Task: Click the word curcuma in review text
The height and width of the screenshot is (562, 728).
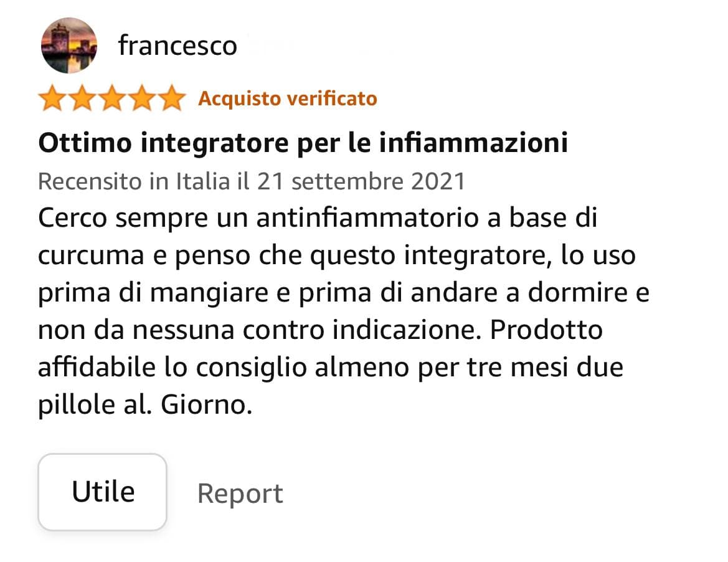Action: point(91,256)
